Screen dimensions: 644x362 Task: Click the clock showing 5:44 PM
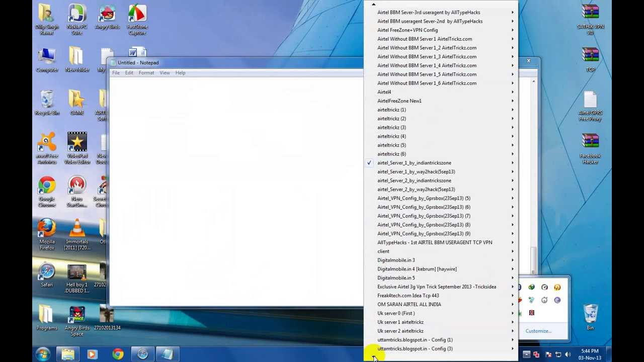pos(590,354)
